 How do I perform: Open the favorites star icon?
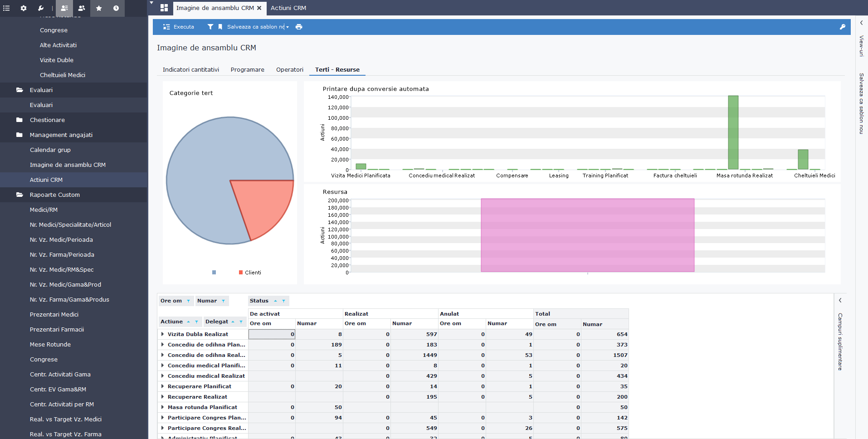point(99,8)
